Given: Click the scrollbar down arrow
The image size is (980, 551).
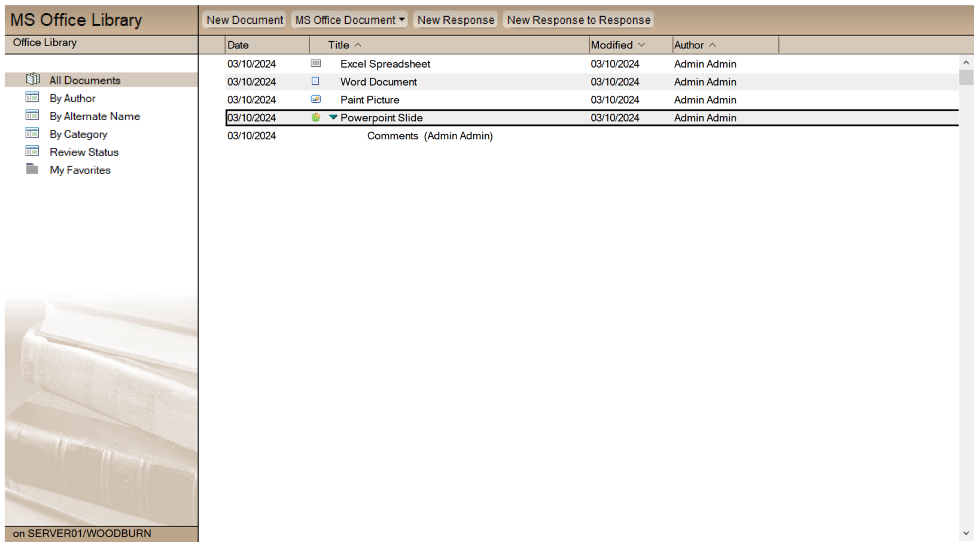Looking at the screenshot, I should [966, 533].
